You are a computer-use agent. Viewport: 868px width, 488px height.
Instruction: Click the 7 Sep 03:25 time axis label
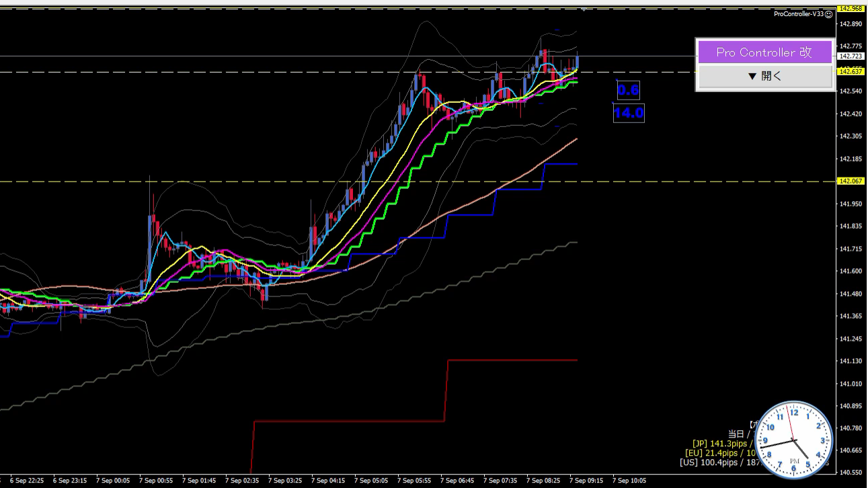(x=284, y=481)
